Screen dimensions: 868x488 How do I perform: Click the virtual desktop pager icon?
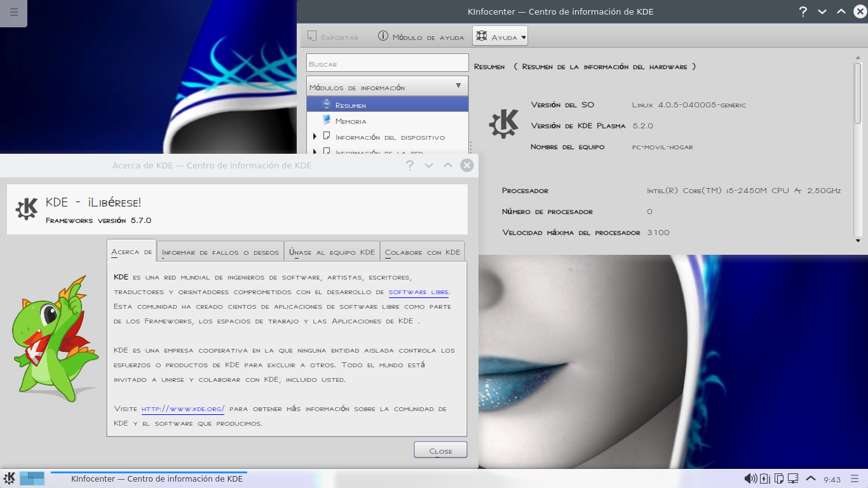coord(32,478)
